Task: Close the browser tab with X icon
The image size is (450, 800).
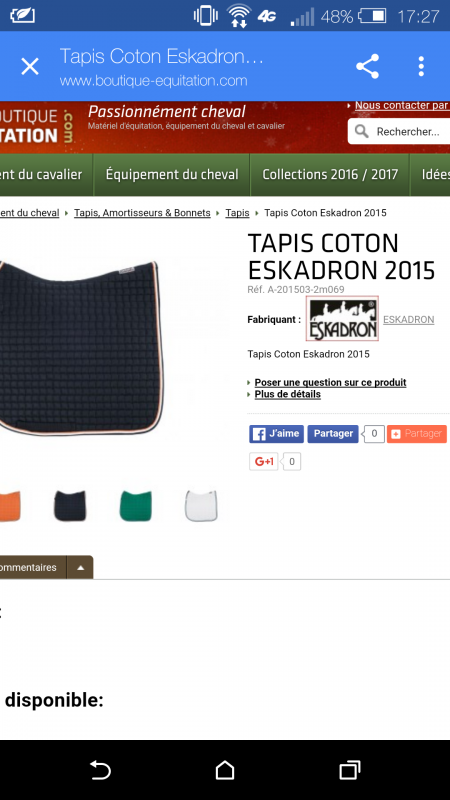Action: pyautogui.click(x=30, y=66)
